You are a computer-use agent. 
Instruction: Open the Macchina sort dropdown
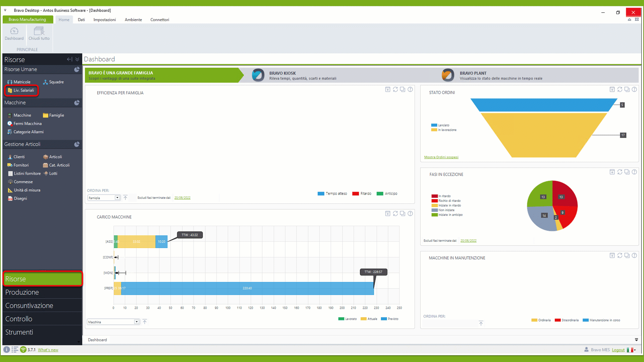pyautogui.click(x=137, y=322)
